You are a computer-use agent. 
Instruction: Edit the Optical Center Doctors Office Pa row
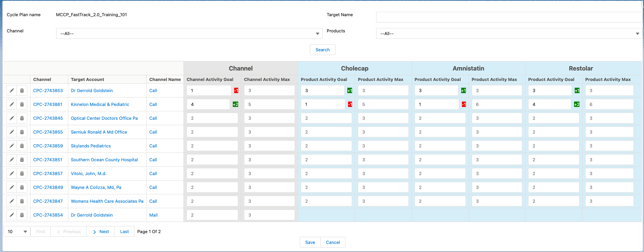11,118
